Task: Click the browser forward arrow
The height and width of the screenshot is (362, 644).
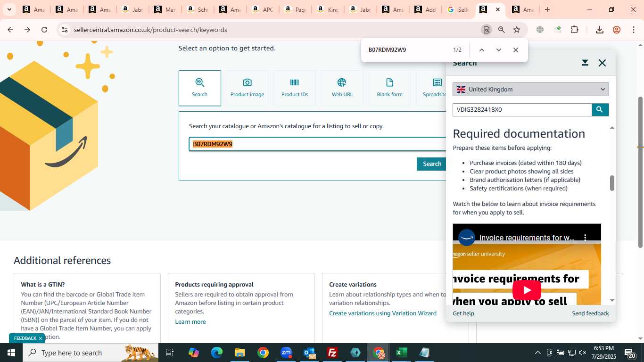Action: 27,30
